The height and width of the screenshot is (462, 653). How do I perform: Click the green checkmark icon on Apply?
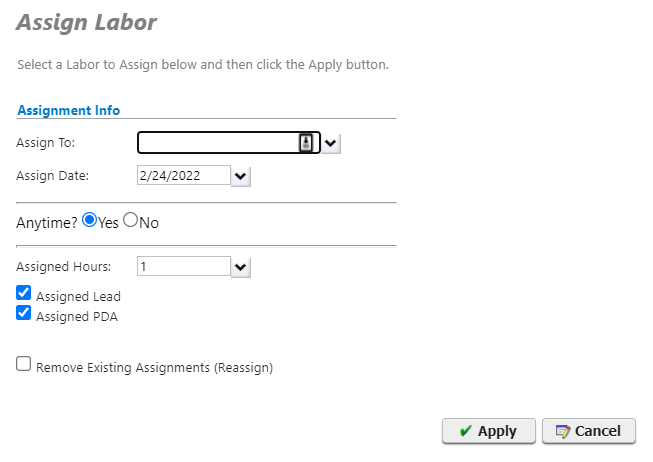click(x=466, y=431)
